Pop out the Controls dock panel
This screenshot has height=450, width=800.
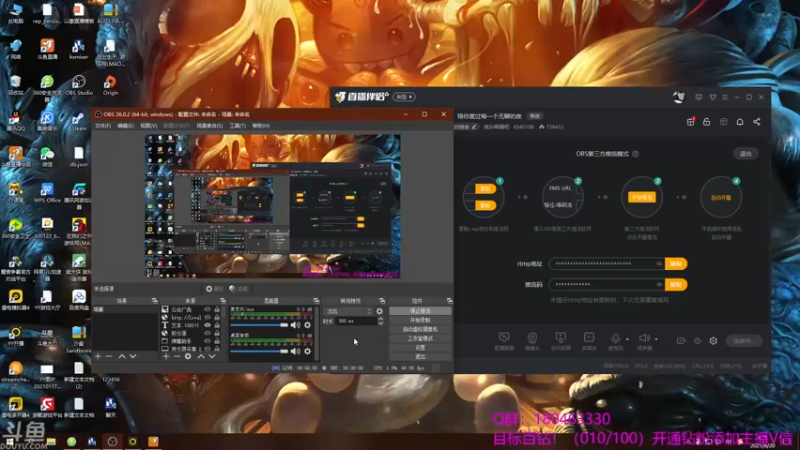(x=449, y=301)
